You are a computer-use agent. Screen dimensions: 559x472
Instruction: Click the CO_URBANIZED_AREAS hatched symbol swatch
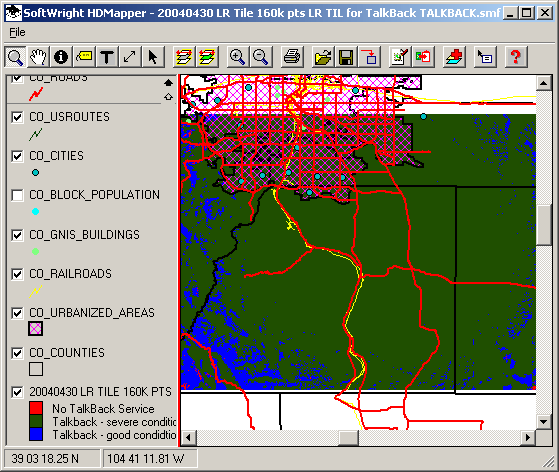pos(35,329)
